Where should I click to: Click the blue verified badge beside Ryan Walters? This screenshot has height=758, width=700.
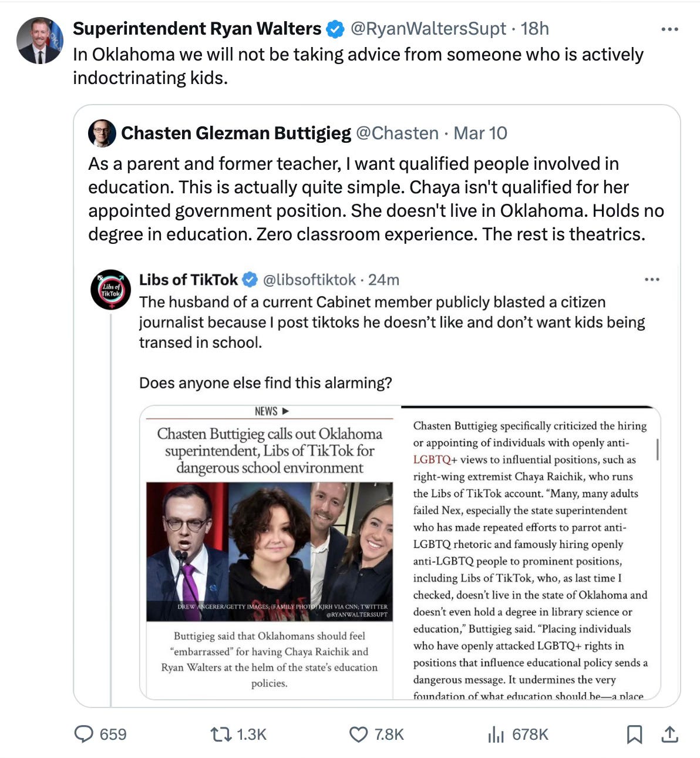pos(335,29)
